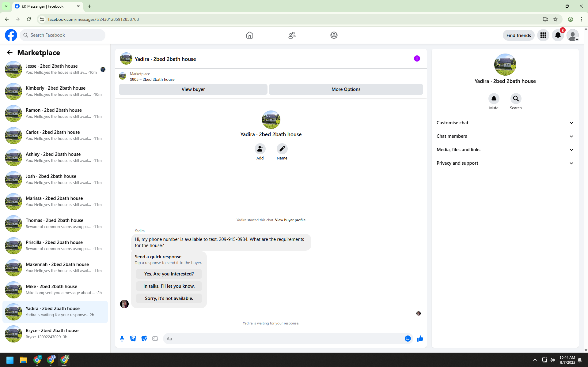
Task: Select the Messenger Facebook browser tab
Action: [48, 6]
